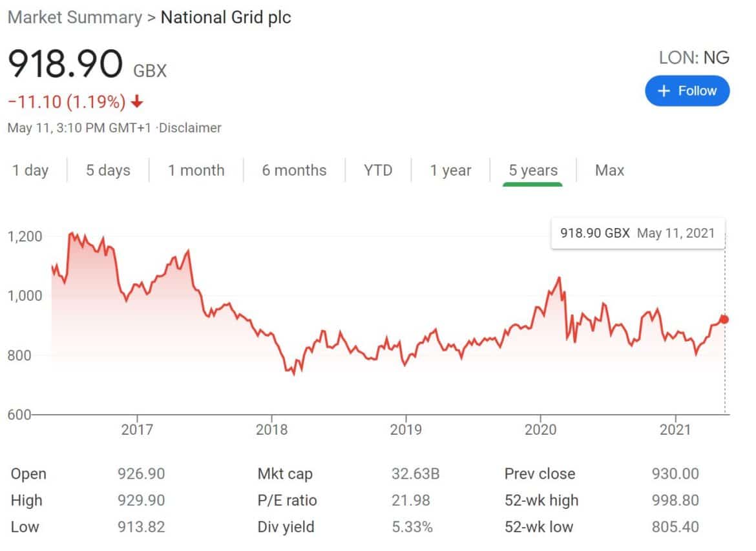Screen dimensions: 756x551
Task: Switch to the Max chart view
Action: pos(607,170)
